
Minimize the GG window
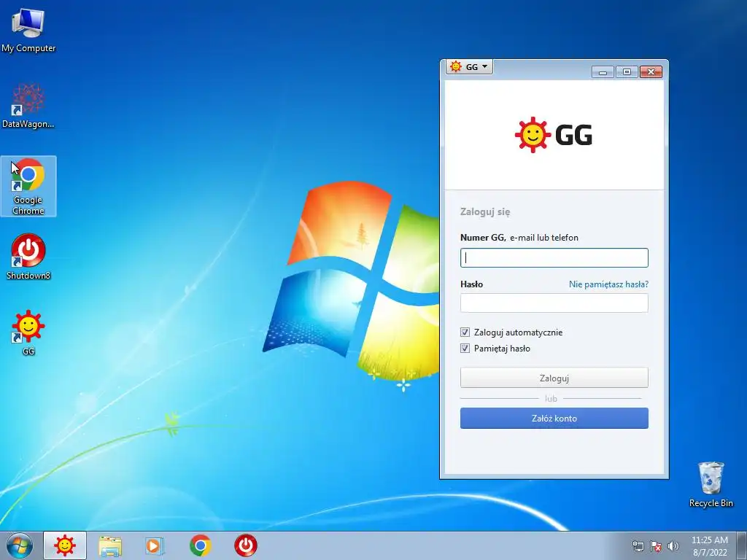click(603, 72)
